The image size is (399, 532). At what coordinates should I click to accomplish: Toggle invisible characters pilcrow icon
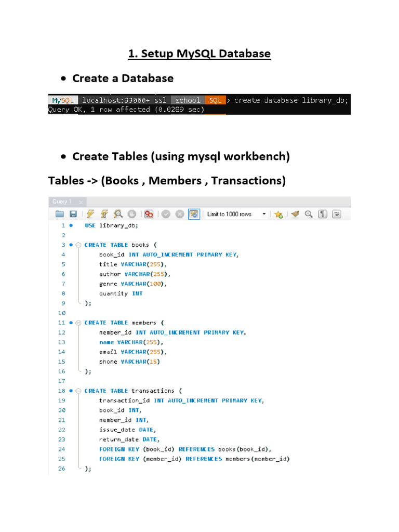click(x=323, y=214)
